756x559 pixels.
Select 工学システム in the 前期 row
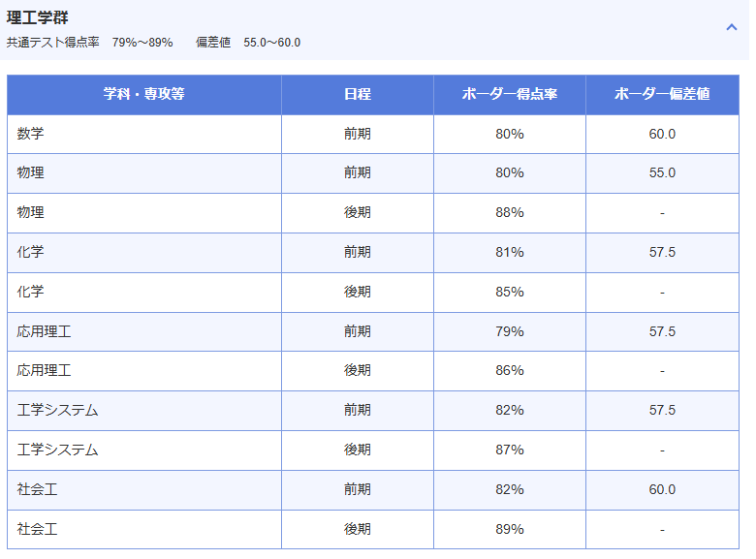click(x=57, y=410)
